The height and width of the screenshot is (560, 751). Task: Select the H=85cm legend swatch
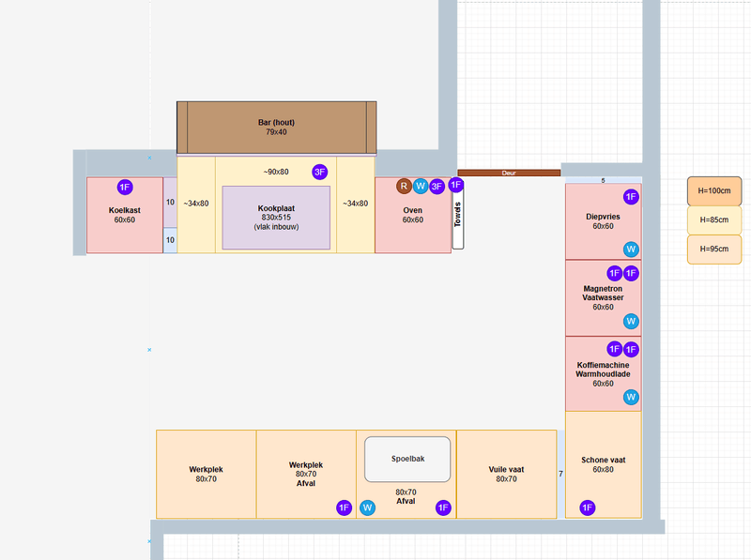click(x=714, y=220)
